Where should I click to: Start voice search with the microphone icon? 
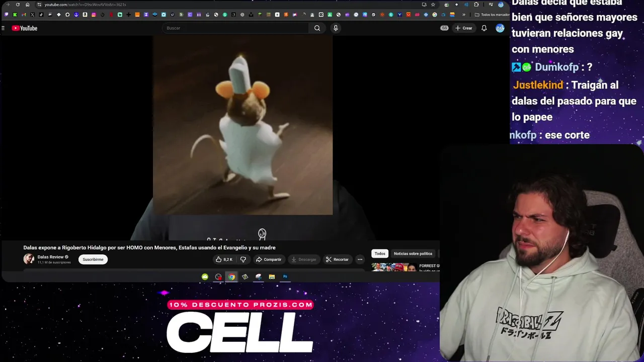coord(336,28)
